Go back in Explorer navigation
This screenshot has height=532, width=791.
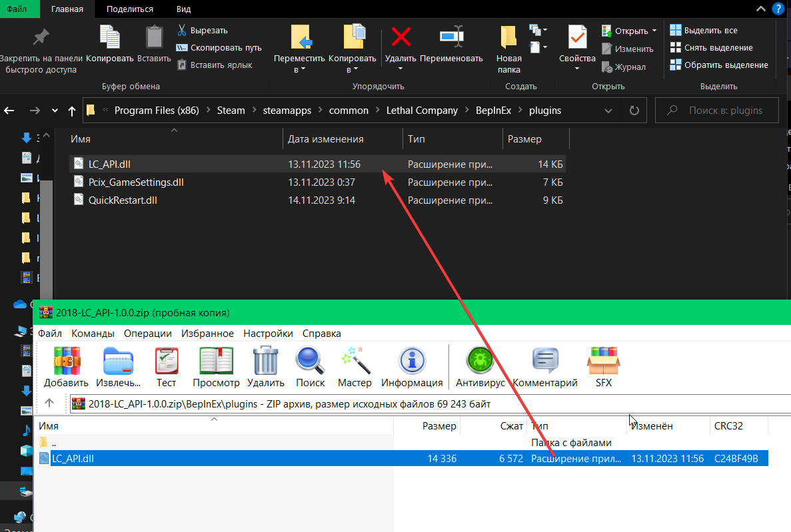tap(9, 111)
